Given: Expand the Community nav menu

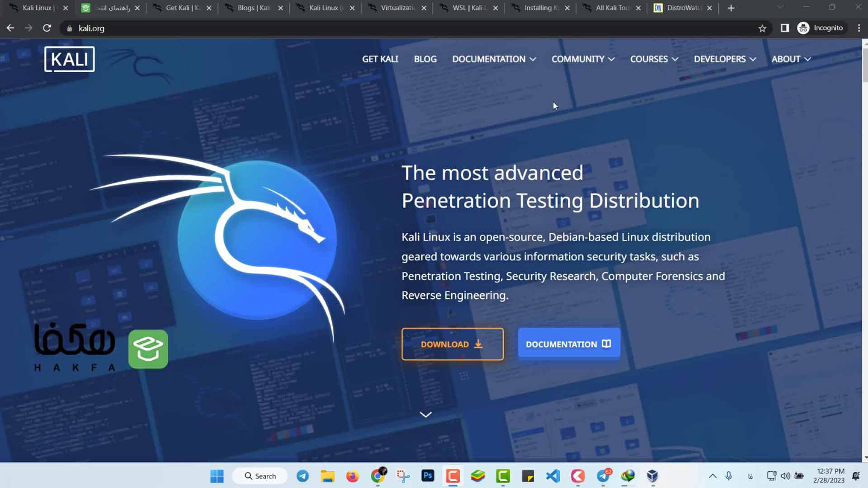Looking at the screenshot, I should click(x=583, y=59).
